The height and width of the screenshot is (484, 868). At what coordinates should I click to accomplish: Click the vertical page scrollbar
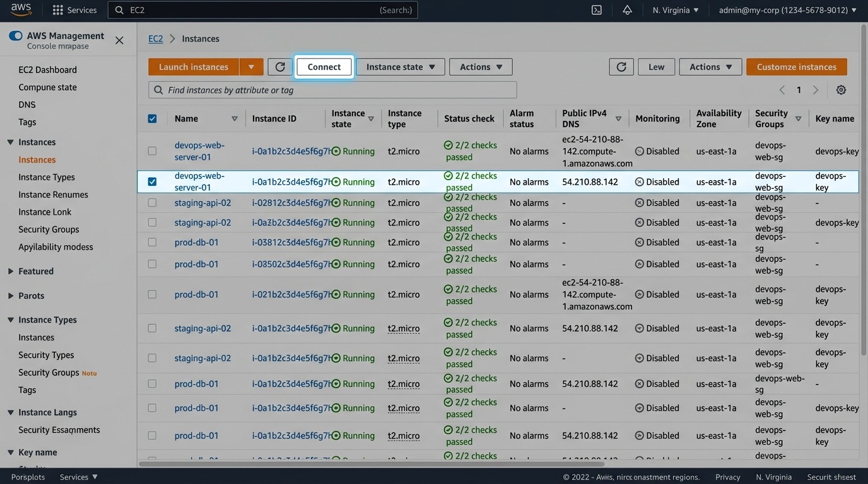click(x=864, y=189)
